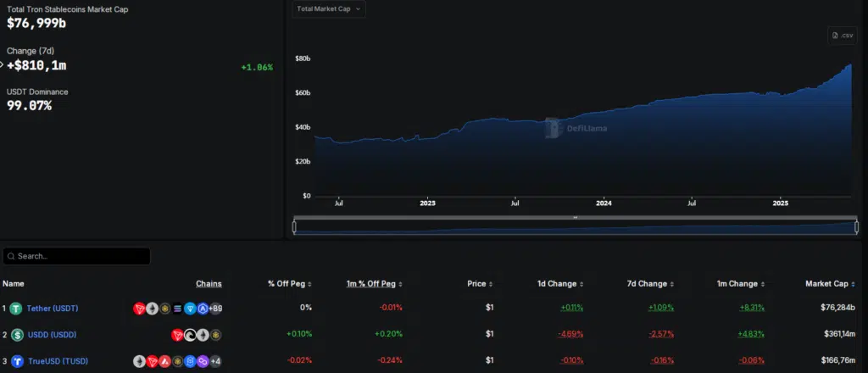The image size is (868, 373).
Task: Click the Ethereum chain icon in Tether row
Action: (153, 309)
